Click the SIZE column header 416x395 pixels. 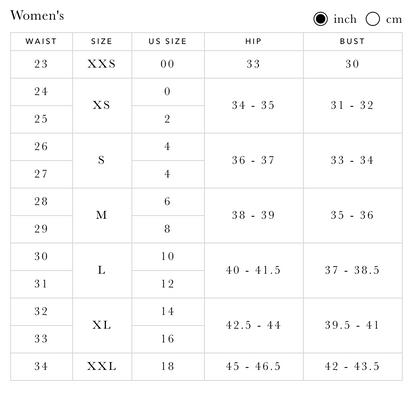coord(102,41)
